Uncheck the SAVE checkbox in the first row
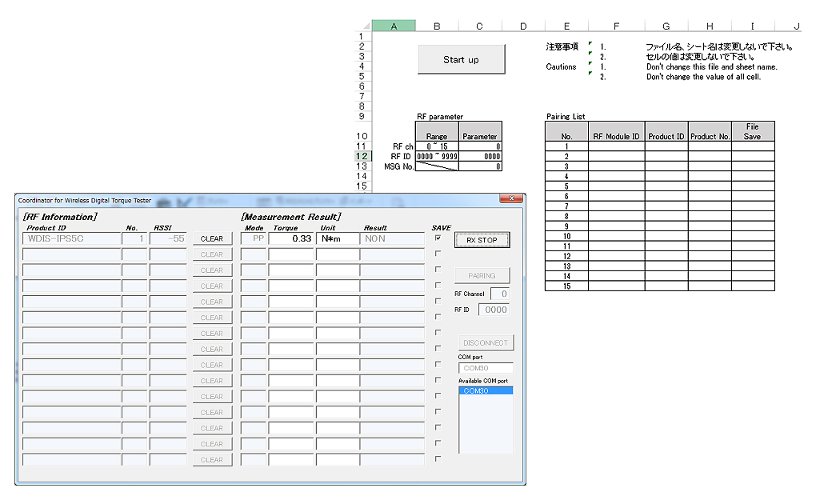 tap(438, 238)
